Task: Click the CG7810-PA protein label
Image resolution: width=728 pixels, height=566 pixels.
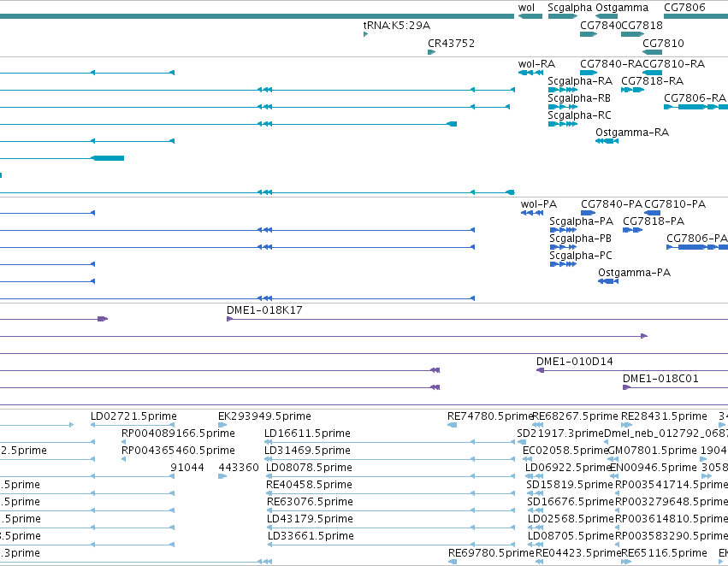Action: pyautogui.click(x=675, y=204)
